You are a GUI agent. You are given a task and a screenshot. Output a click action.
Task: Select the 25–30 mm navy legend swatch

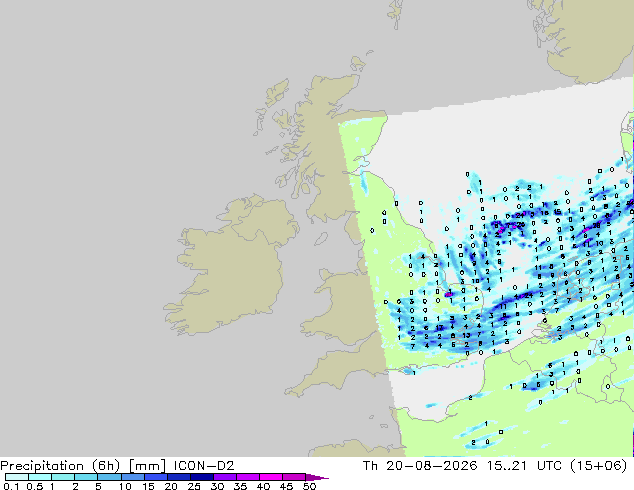[x=202, y=477]
